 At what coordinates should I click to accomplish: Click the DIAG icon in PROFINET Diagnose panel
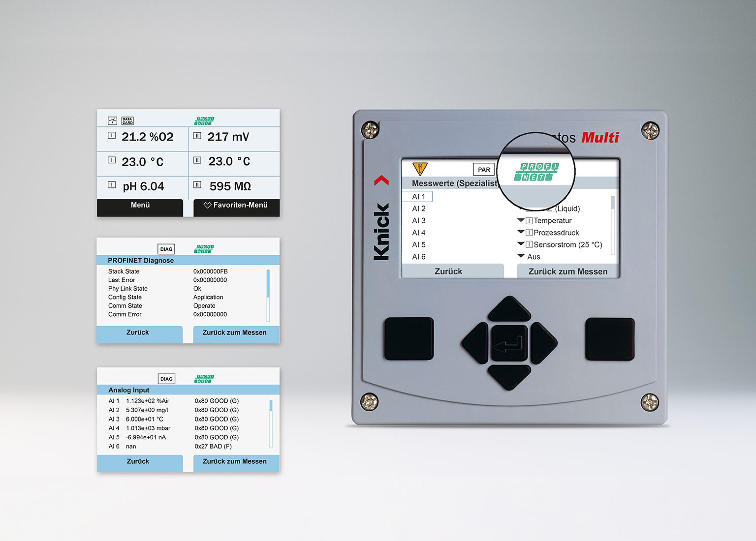click(166, 249)
